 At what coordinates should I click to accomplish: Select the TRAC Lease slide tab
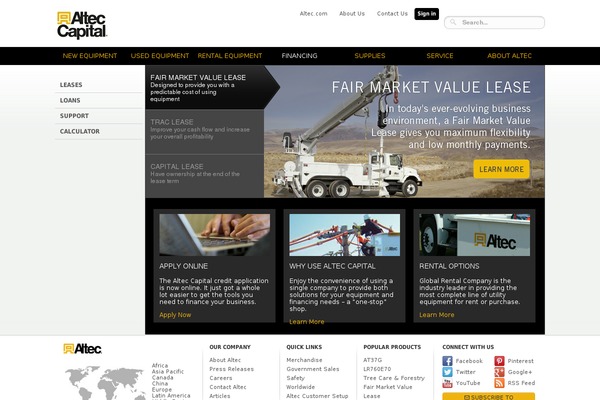click(x=205, y=132)
